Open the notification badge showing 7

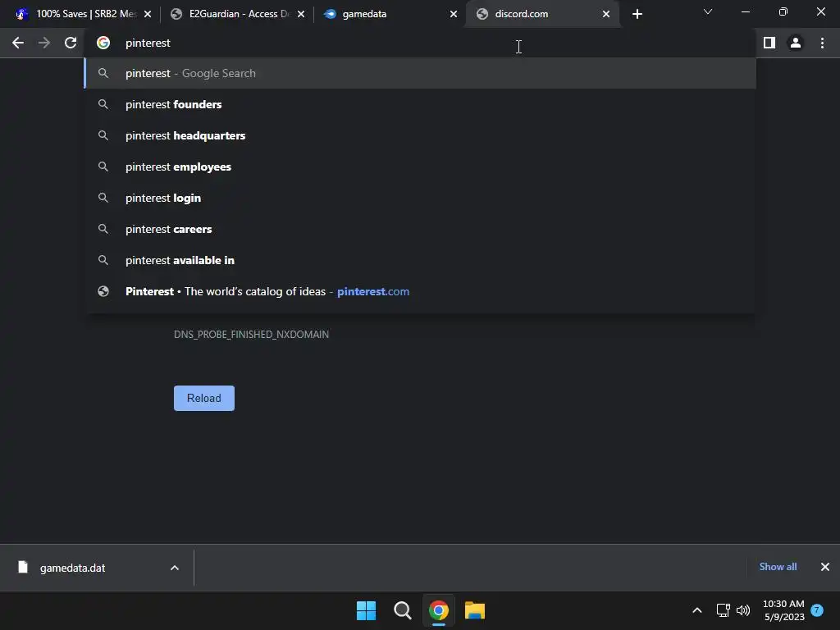817,609
